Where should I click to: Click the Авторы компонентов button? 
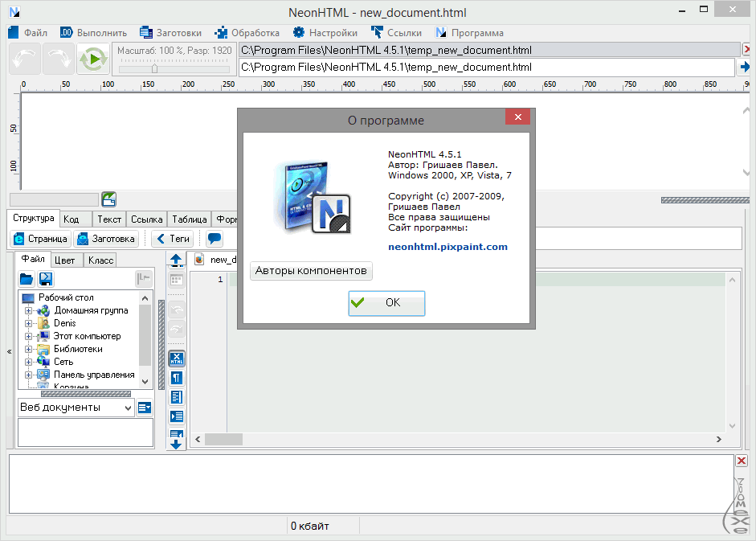click(311, 271)
